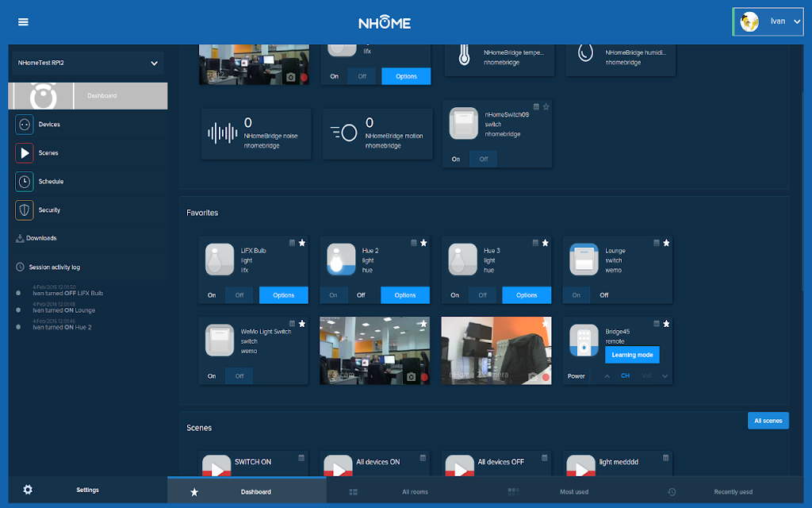
Task: Open schedule calendar icon for Hue 2
Action: pyautogui.click(x=414, y=243)
